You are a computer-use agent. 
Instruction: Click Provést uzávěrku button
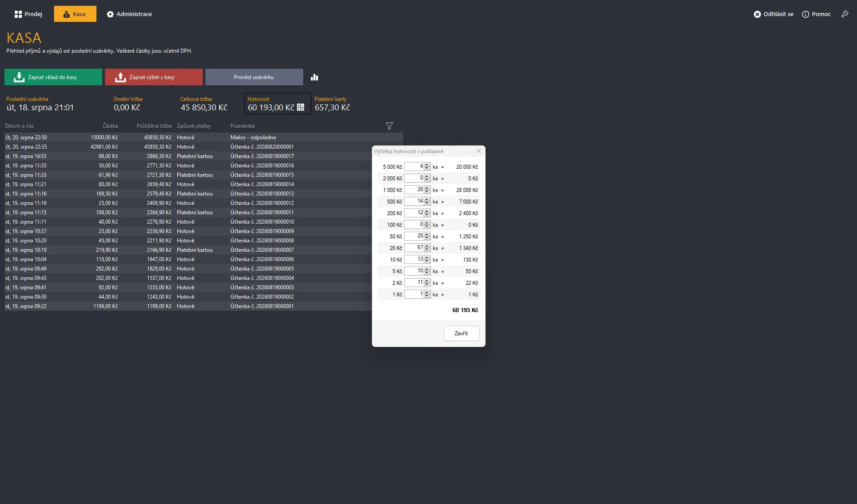click(x=254, y=77)
